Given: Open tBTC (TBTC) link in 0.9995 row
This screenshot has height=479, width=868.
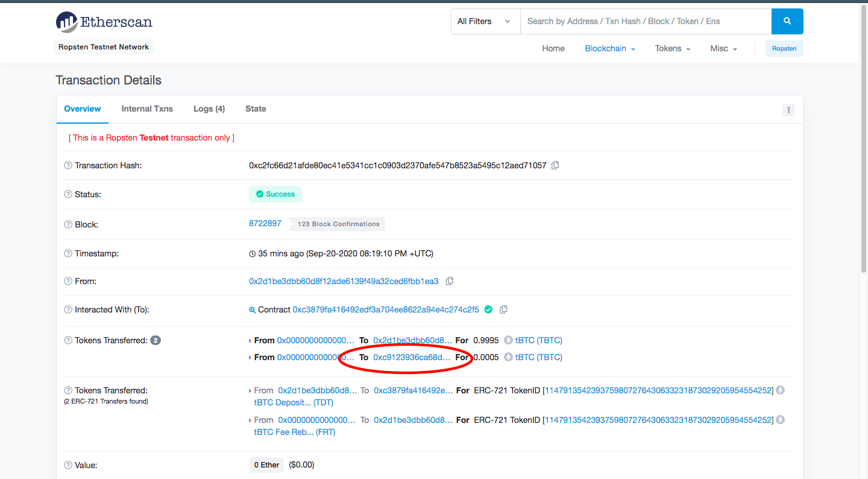Looking at the screenshot, I should click(539, 340).
